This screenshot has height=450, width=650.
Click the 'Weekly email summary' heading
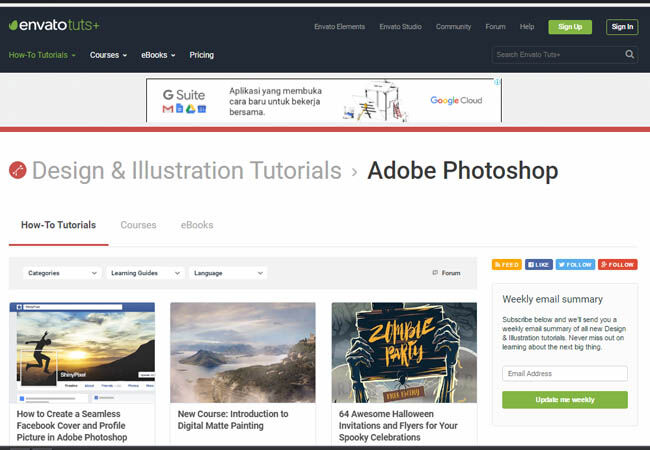(x=552, y=299)
